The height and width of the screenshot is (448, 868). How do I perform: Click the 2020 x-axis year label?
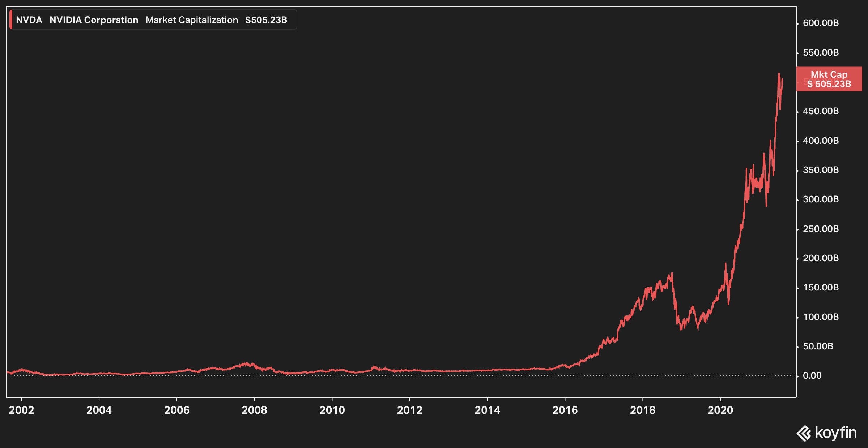720,410
